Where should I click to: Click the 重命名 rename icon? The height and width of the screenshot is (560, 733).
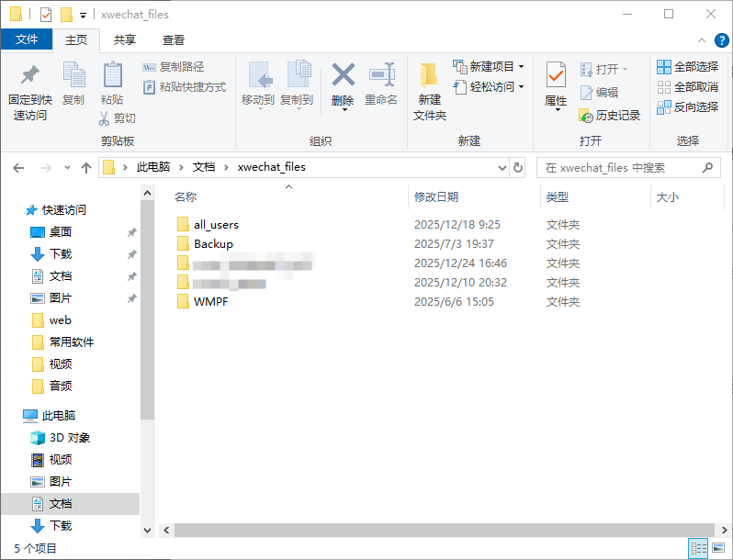pyautogui.click(x=381, y=74)
